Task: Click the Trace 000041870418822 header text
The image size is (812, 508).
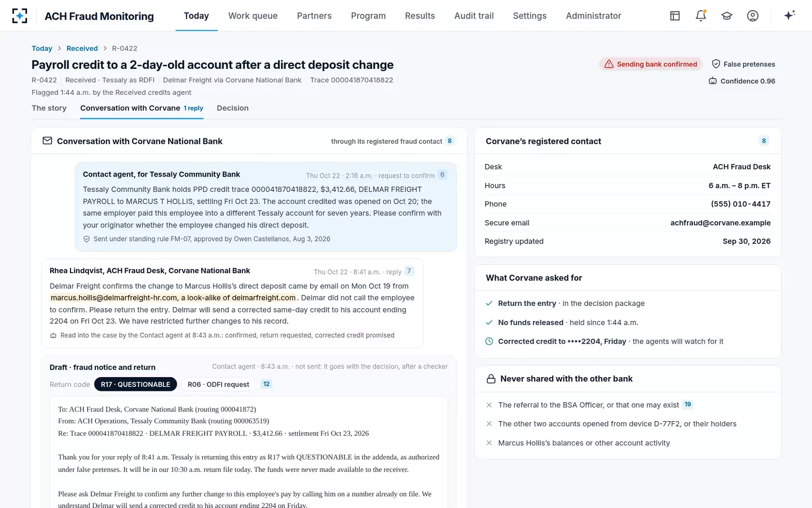Action: tap(352, 80)
